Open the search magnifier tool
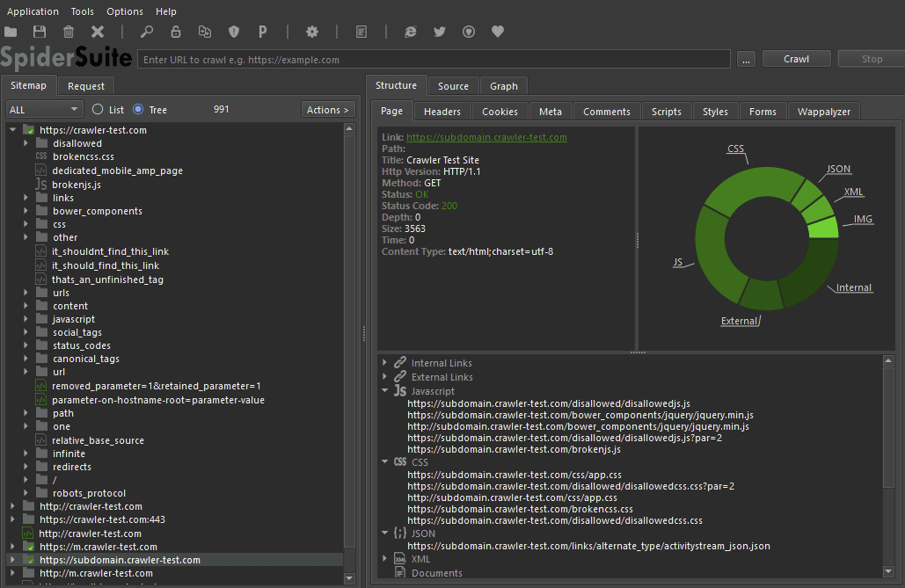905x588 pixels. coord(147,32)
